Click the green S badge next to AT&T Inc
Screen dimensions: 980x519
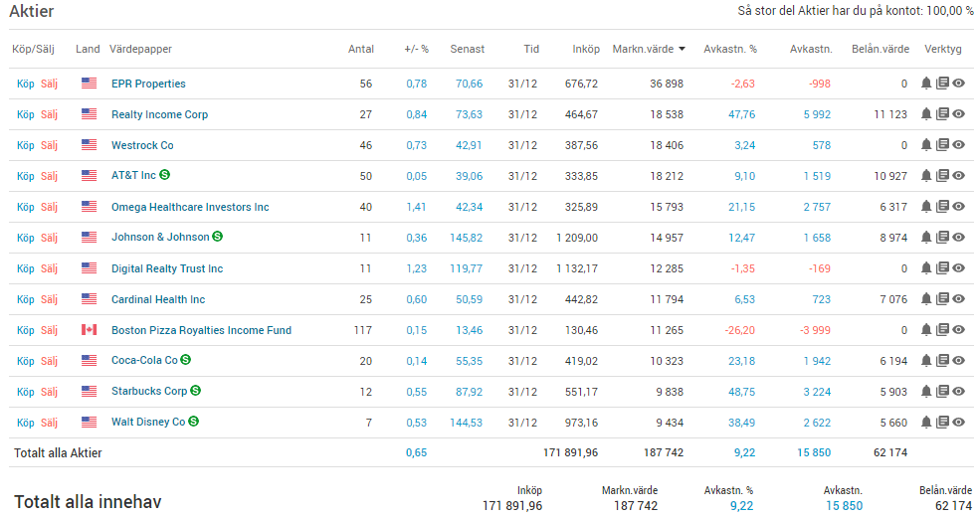click(164, 175)
